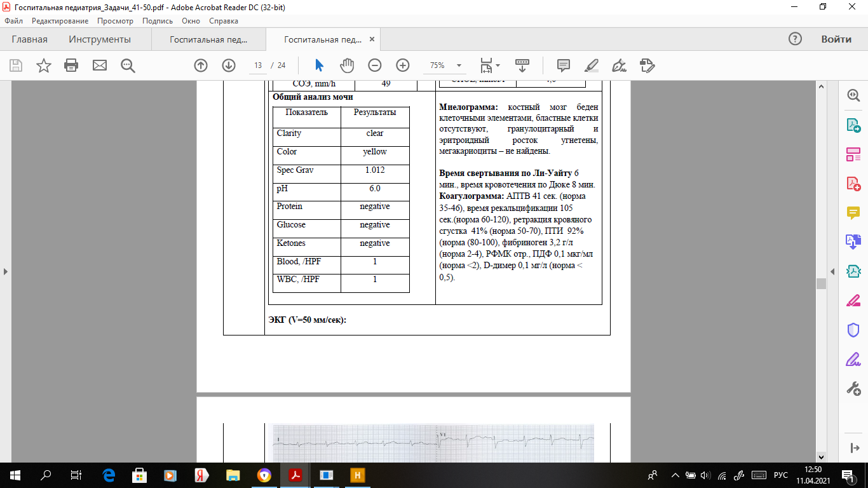Open Windows taskbar search
Screen dimensions: 868x488
pos(46,475)
